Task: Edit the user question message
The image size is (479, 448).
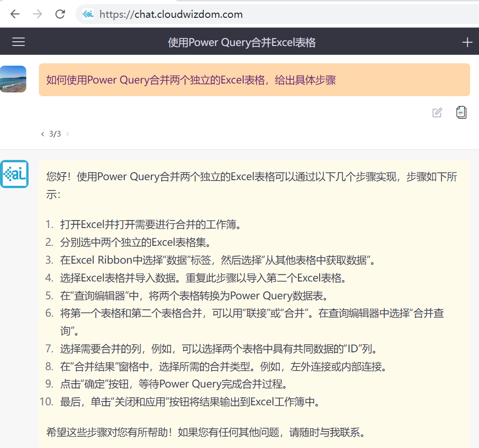Action: tap(437, 113)
